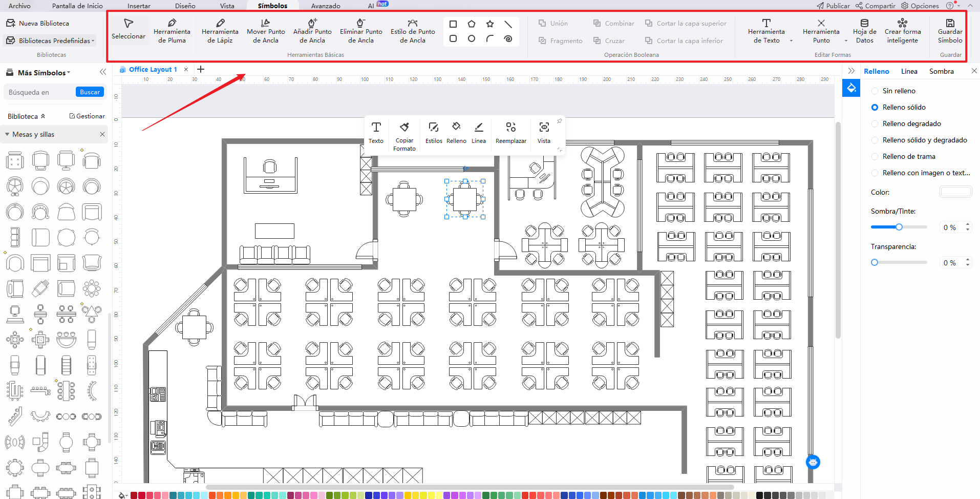
Task: Collapse the Mesas y sillas section
Action: tap(7, 135)
